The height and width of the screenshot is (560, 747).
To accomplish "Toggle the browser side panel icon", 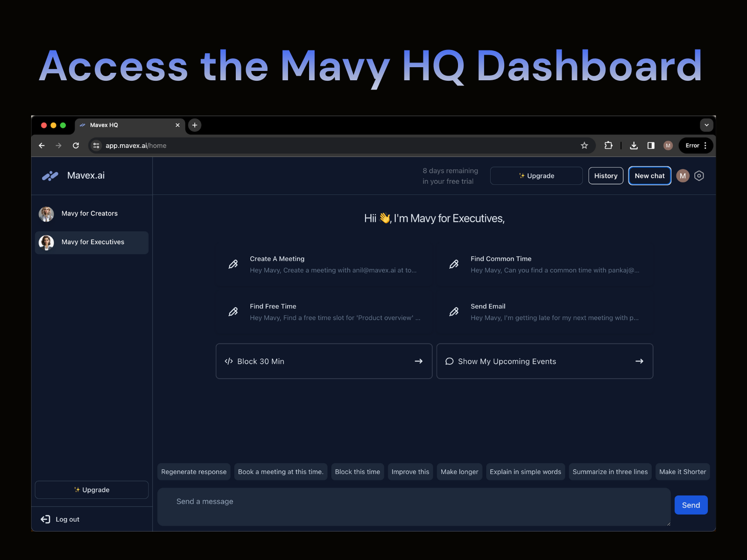I will pyautogui.click(x=651, y=146).
